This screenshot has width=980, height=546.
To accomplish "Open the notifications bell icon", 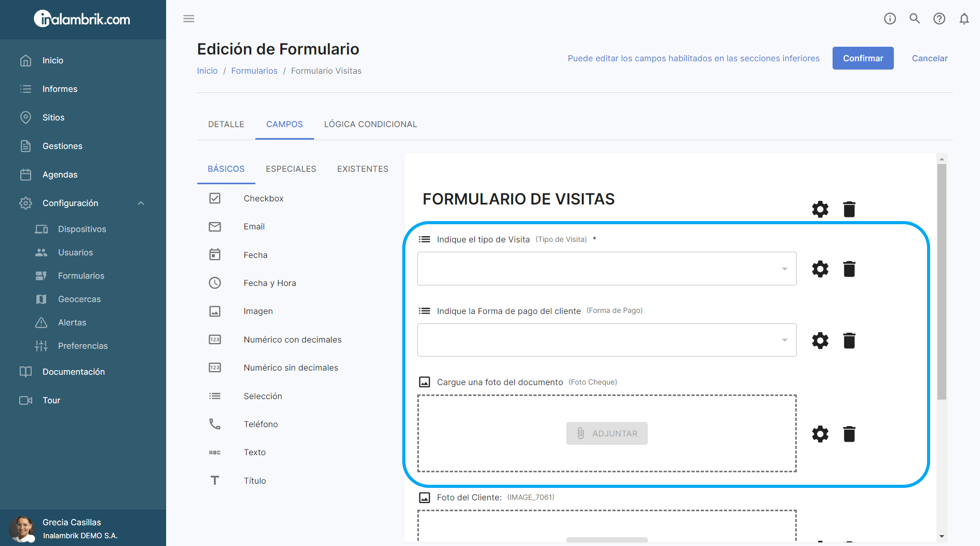I will (964, 19).
